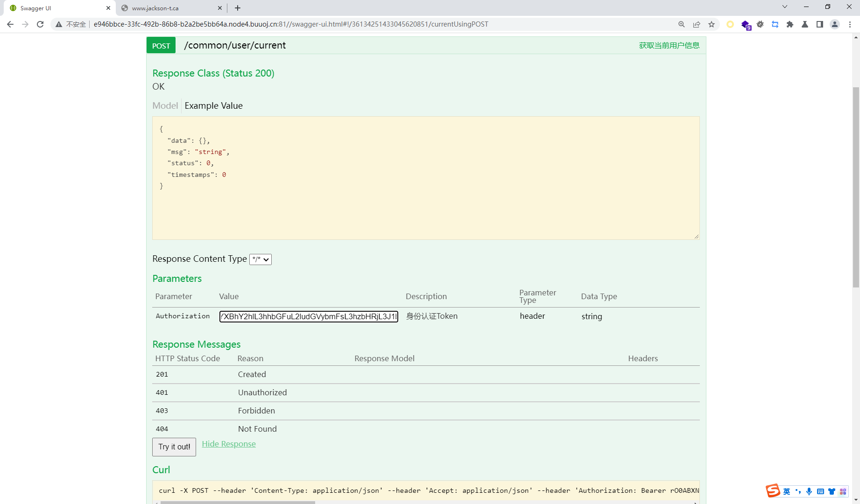860x504 pixels.
Task: Toggle the browser side panel icon
Action: click(820, 24)
